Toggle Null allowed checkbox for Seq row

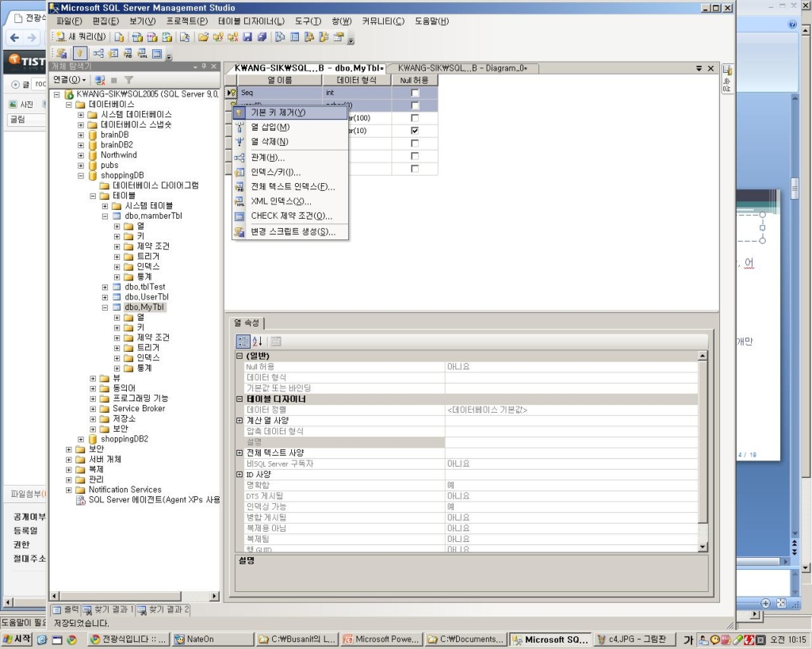[415, 93]
